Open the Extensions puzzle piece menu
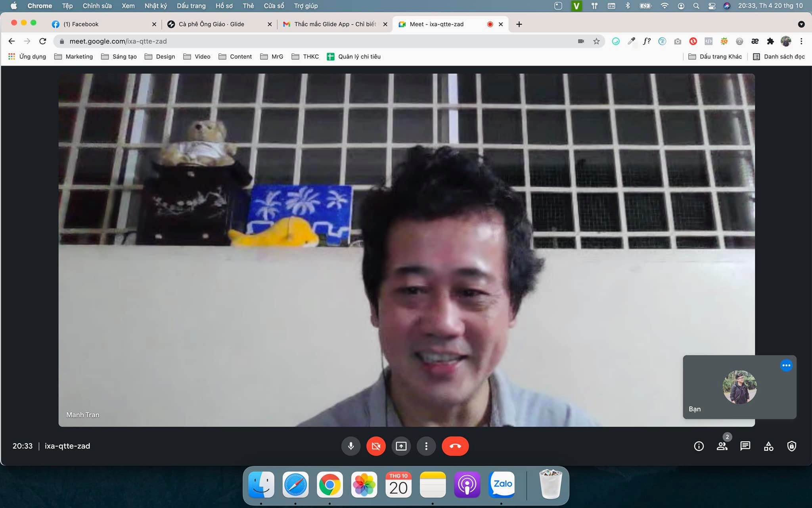812x508 pixels. coord(770,41)
